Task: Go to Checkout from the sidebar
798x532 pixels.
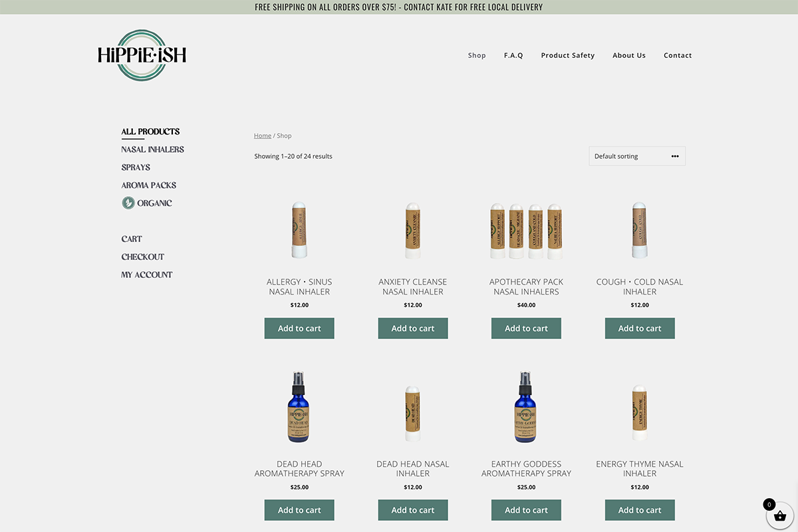Action: click(x=142, y=257)
